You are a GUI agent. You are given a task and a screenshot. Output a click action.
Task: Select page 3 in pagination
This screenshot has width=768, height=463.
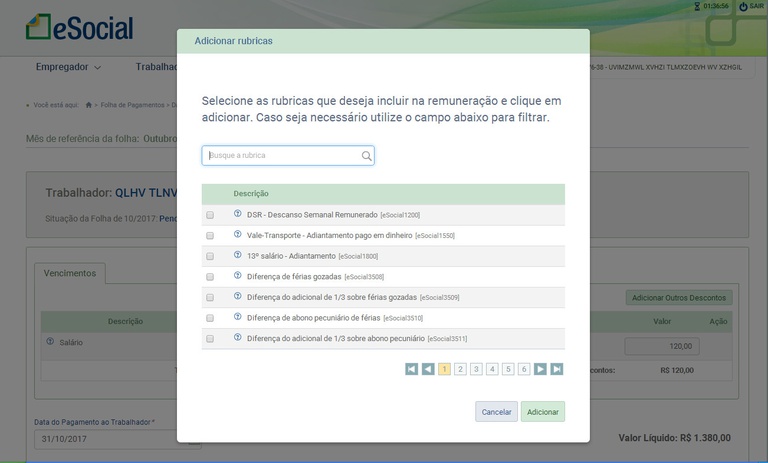pyautogui.click(x=476, y=369)
